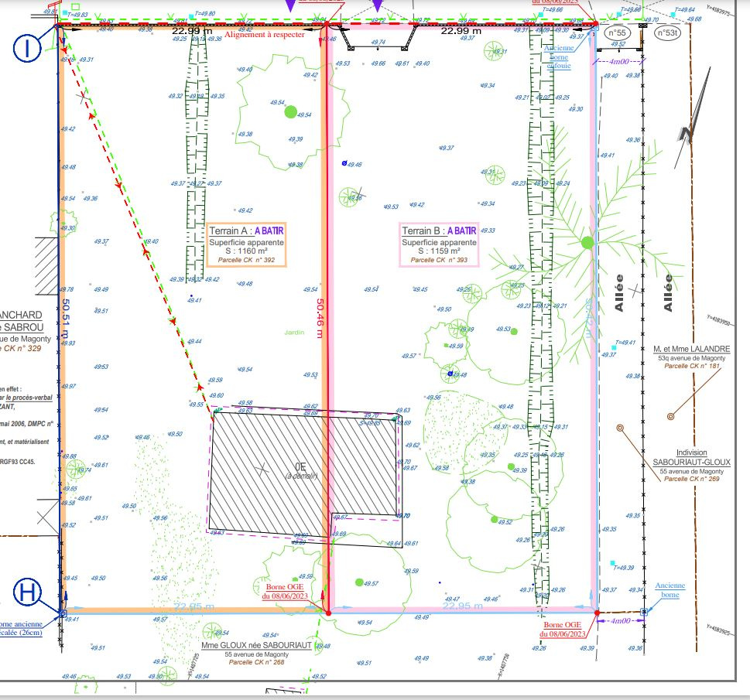Click the red boundary point below the 50.46 m line
The height and width of the screenshot is (700, 750).
pos(327,613)
